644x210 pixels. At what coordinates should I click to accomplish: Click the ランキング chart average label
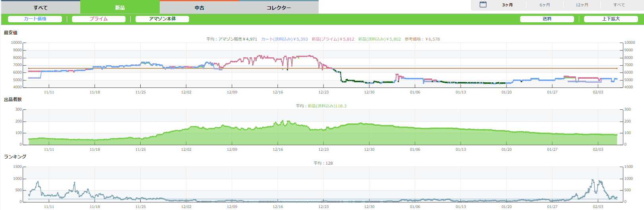323,163
